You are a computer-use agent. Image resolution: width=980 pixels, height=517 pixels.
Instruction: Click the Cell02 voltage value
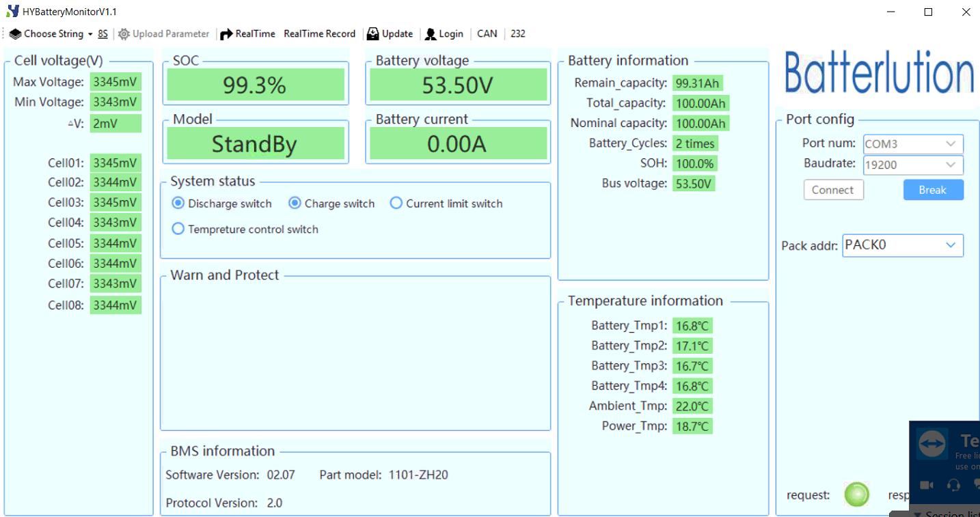(x=115, y=182)
